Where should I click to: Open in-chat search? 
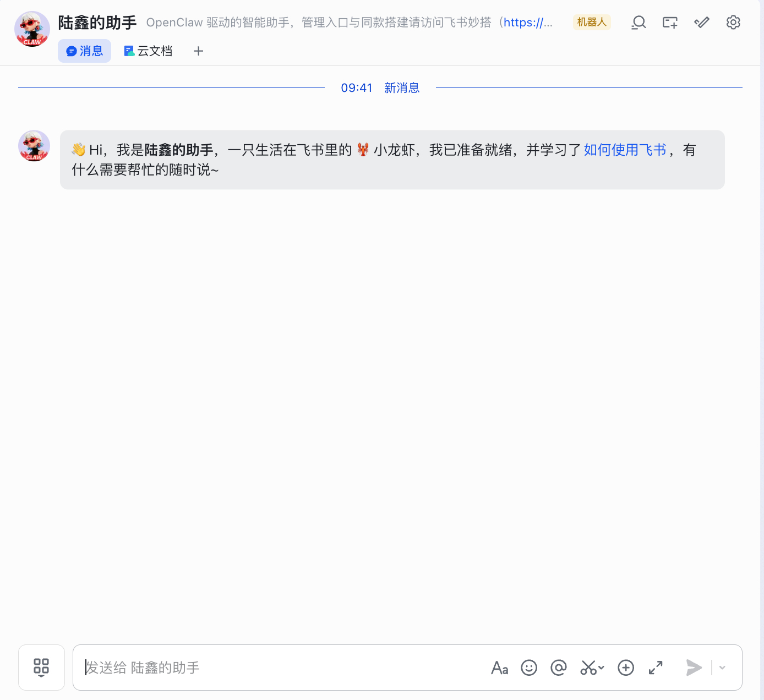(639, 22)
